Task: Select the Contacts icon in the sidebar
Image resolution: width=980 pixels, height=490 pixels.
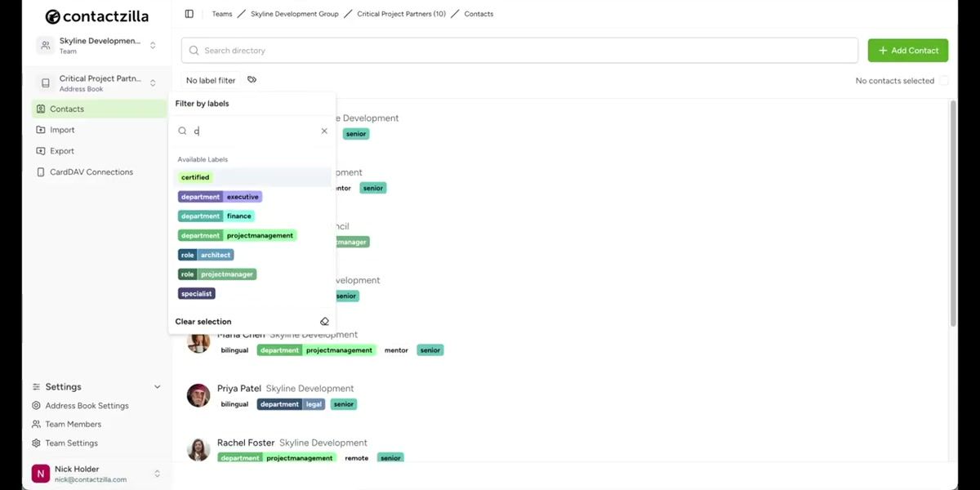Action: pos(41,109)
